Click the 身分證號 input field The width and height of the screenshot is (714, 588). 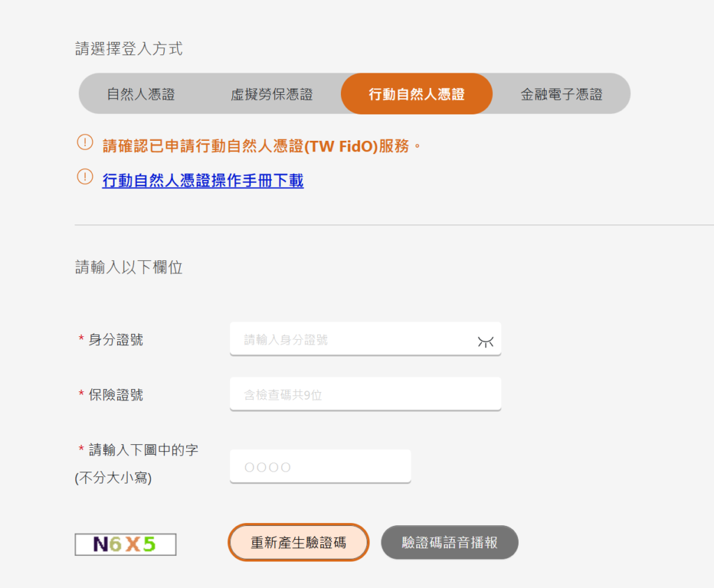coord(356,339)
